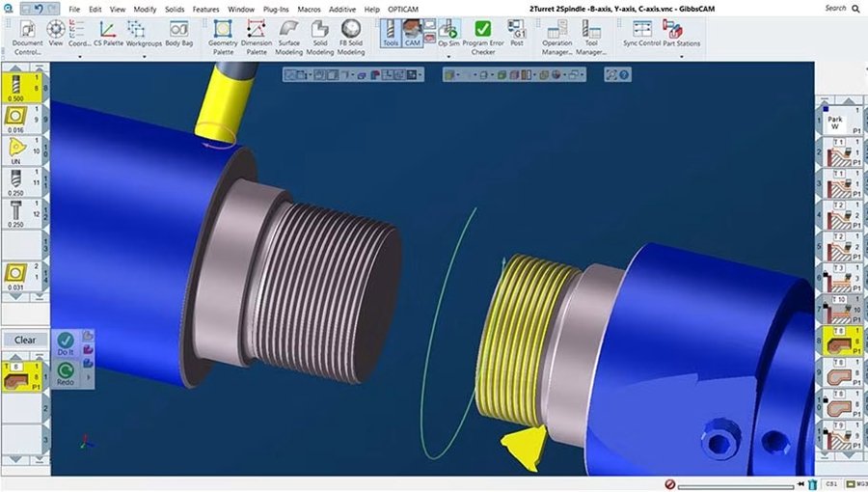Viewport: 868px width, 492px height.
Task: Open the Body Bag
Action: (x=178, y=33)
